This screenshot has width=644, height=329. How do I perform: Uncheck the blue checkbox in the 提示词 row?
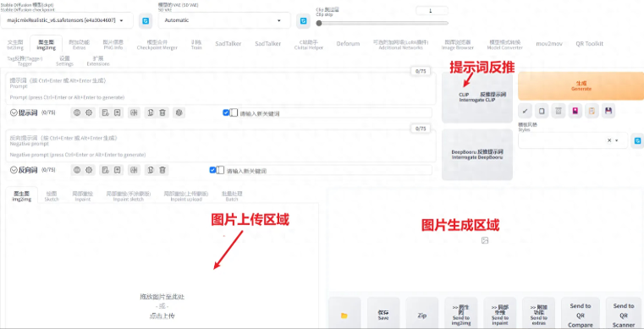tap(225, 112)
